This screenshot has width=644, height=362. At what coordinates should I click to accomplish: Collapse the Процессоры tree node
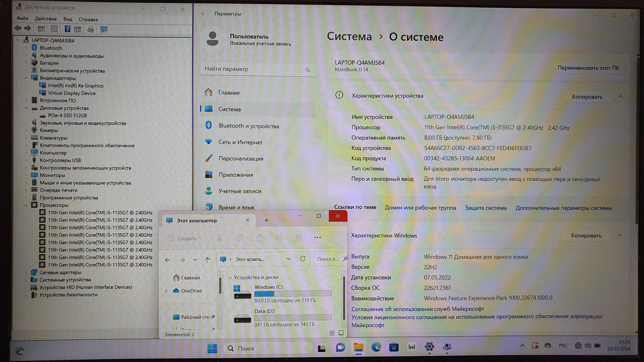tap(26, 205)
